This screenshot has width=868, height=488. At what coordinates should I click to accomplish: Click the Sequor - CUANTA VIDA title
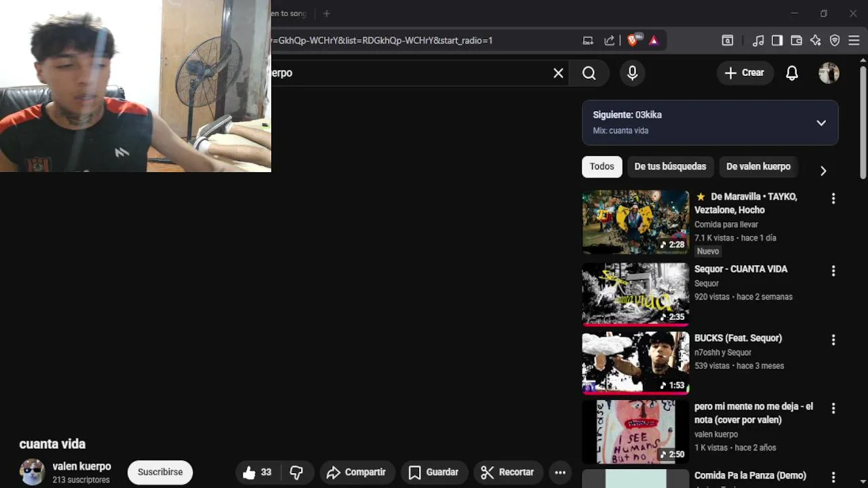click(741, 269)
